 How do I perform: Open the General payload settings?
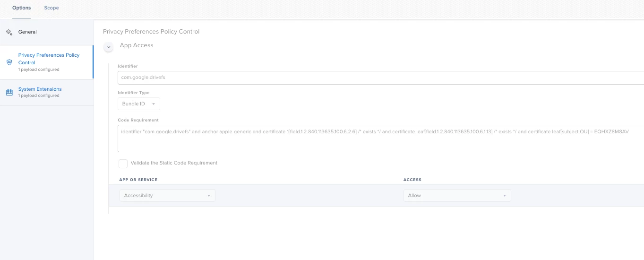[47, 32]
